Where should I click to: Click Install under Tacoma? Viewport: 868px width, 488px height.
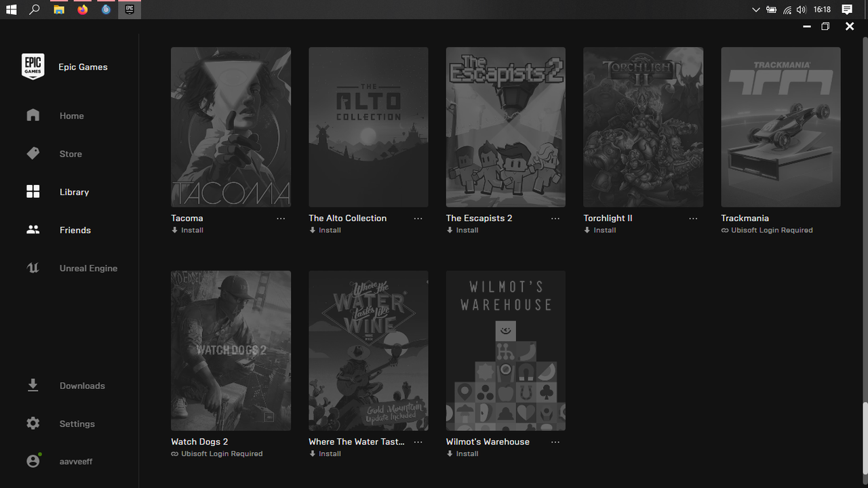click(192, 230)
